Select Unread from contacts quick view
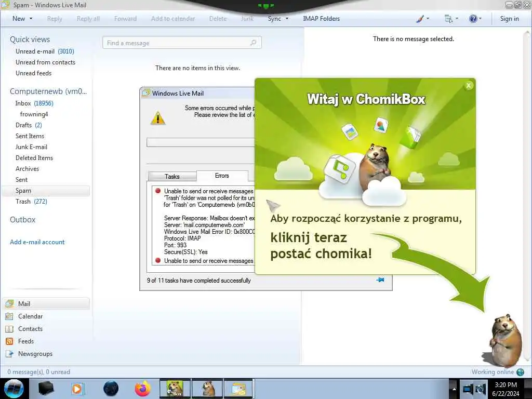This screenshot has height=399, width=532. click(x=46, y=62)
